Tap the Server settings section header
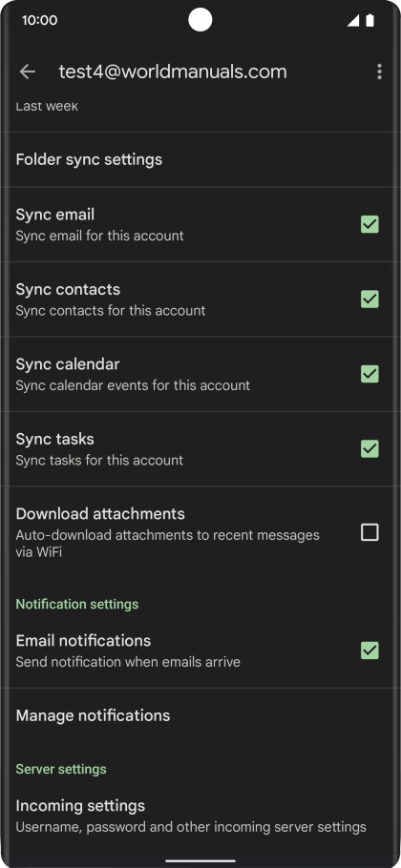The width and height of the screenshot is (401, 868). [61, 769]
